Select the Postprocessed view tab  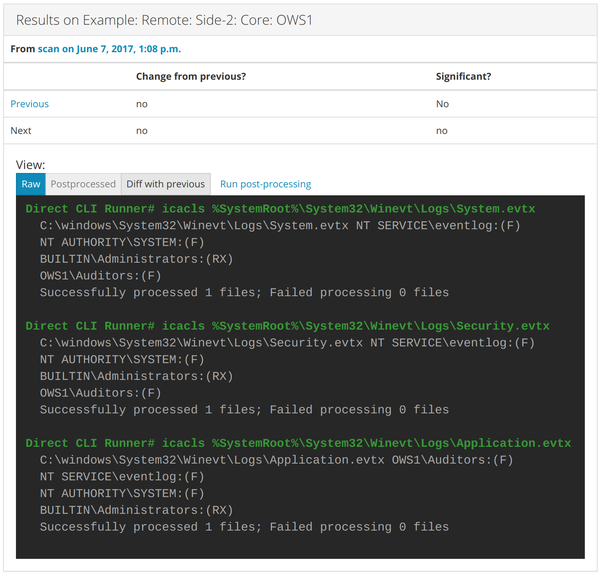83,184
